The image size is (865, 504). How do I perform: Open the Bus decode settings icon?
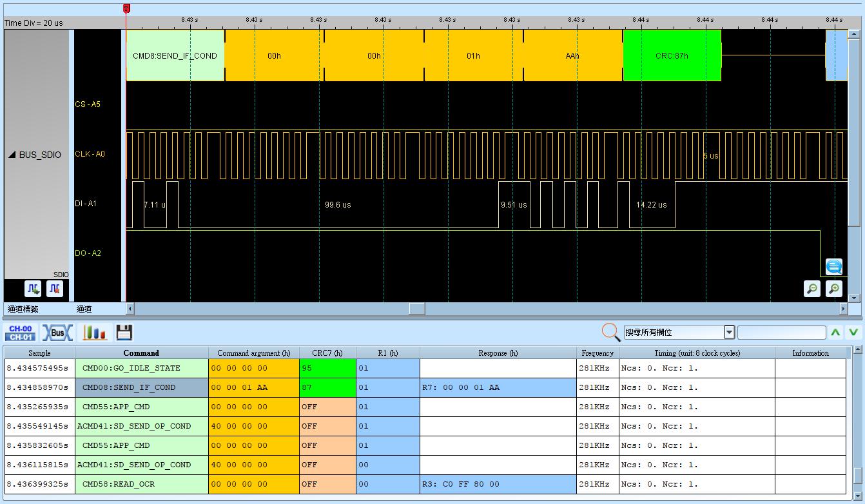57,333
